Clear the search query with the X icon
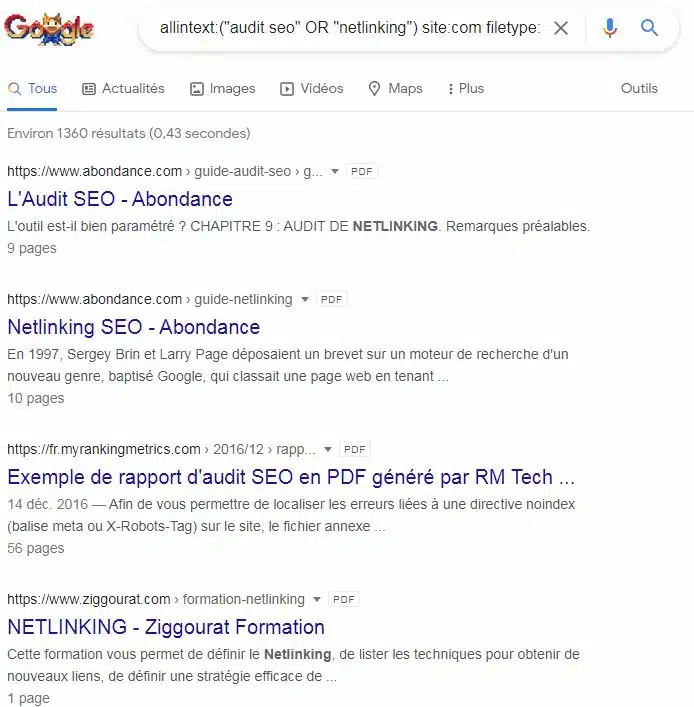The width and height of the screenshot is (694, 707). coord(561,28)
